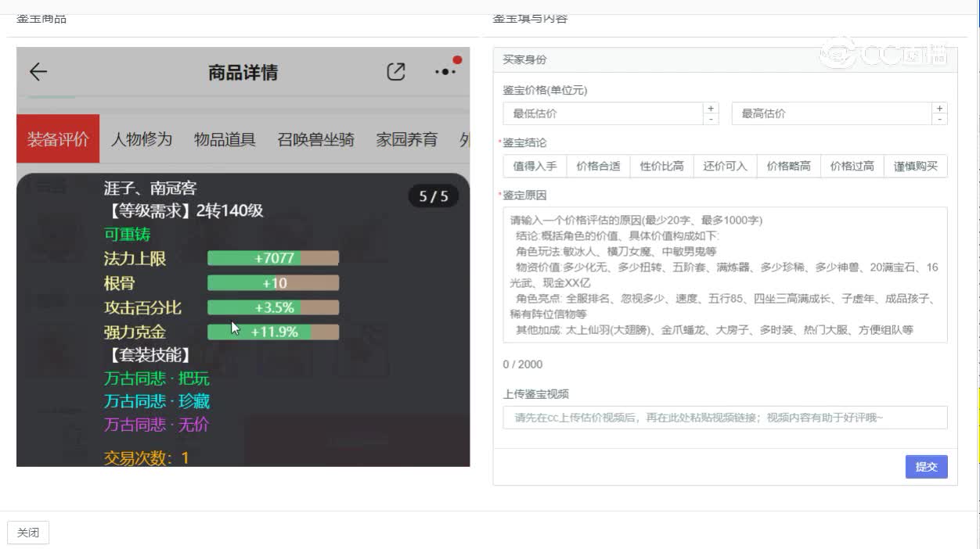Switch to the 人物修为 tab

coord(141,139)
